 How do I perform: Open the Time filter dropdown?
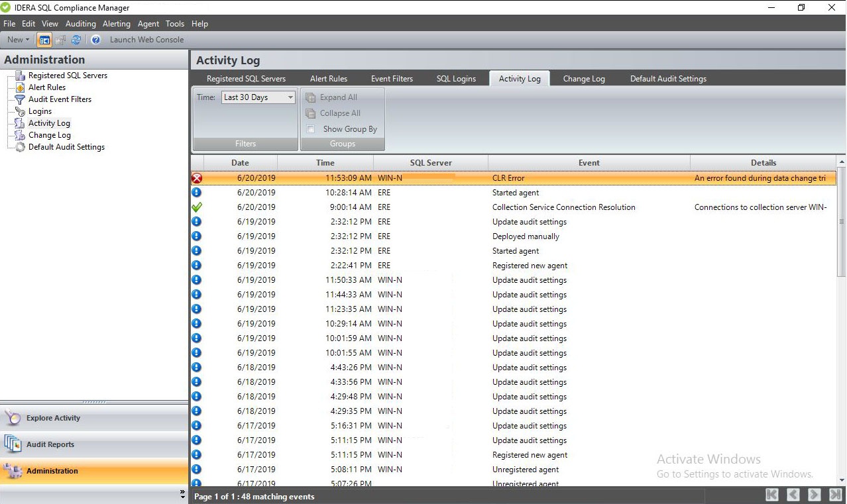coord(290,97)
